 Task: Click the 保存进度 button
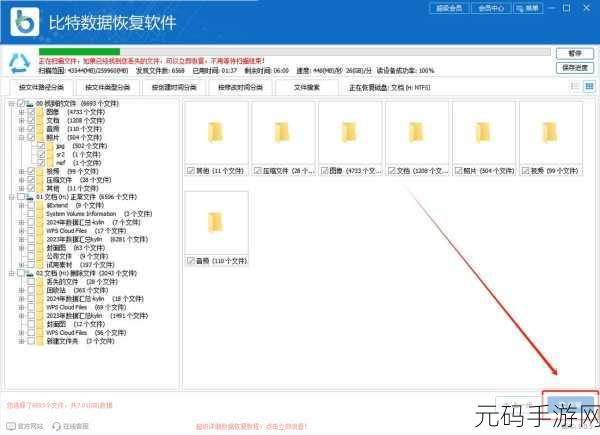click(575, 68)
